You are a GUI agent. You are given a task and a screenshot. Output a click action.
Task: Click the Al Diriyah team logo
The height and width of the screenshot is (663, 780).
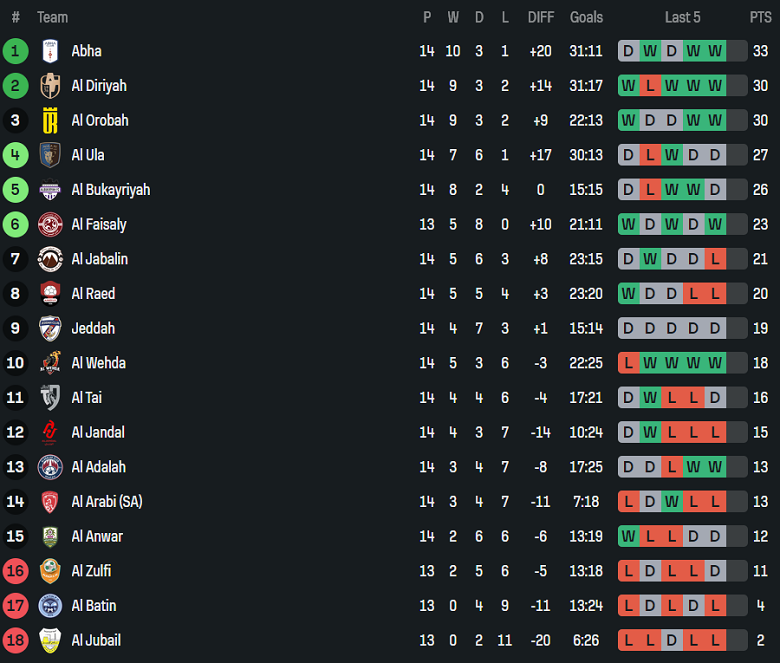[x=50, y=86]
